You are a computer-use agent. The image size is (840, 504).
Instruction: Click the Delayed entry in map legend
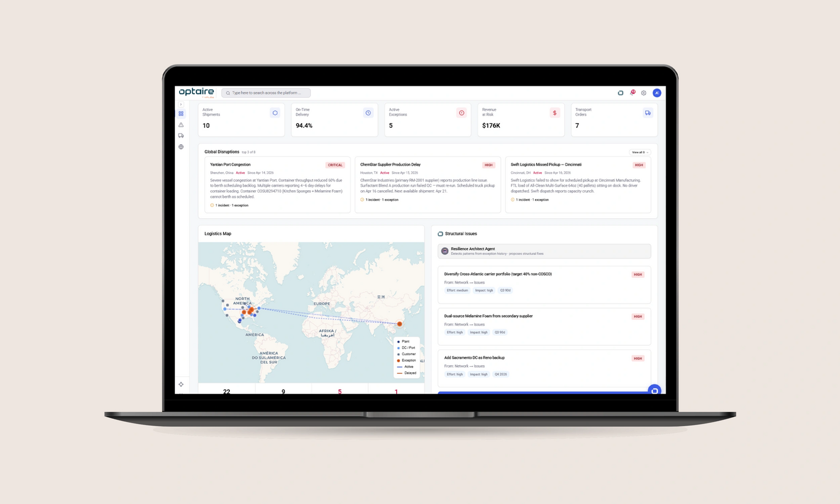tap(407, 373)
